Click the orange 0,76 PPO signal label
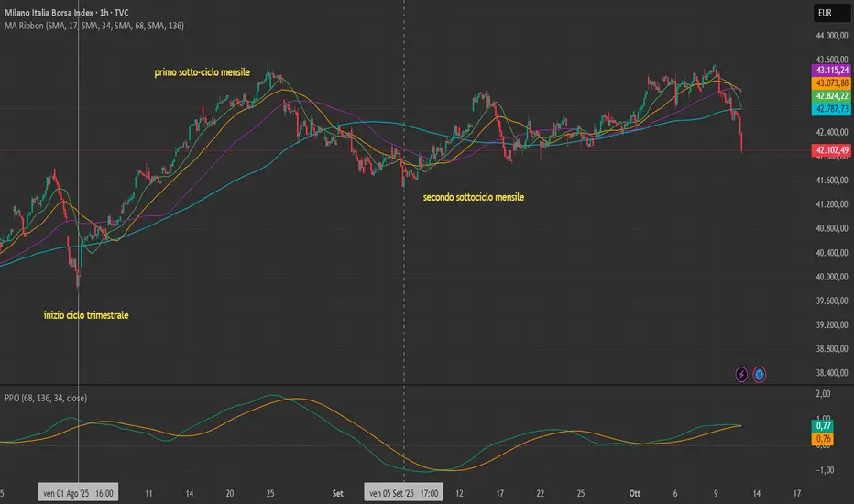 coord(823,439)
